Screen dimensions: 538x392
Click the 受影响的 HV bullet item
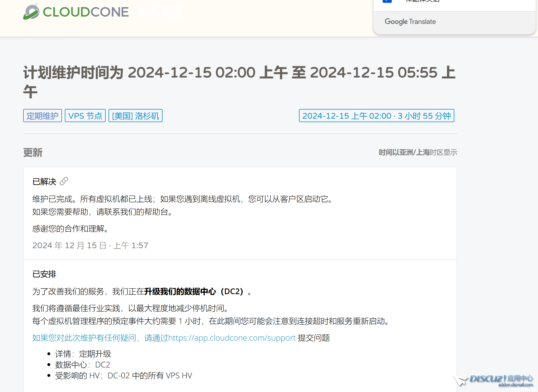point(123,376)
